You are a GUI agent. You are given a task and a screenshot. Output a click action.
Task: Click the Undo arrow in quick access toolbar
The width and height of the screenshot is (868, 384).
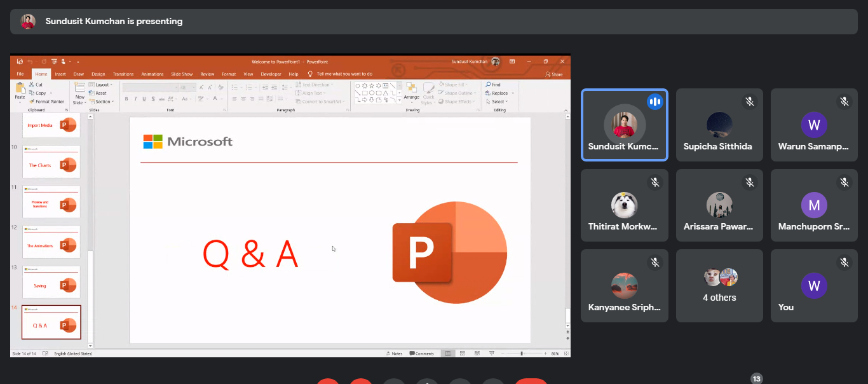pos(30,62)
